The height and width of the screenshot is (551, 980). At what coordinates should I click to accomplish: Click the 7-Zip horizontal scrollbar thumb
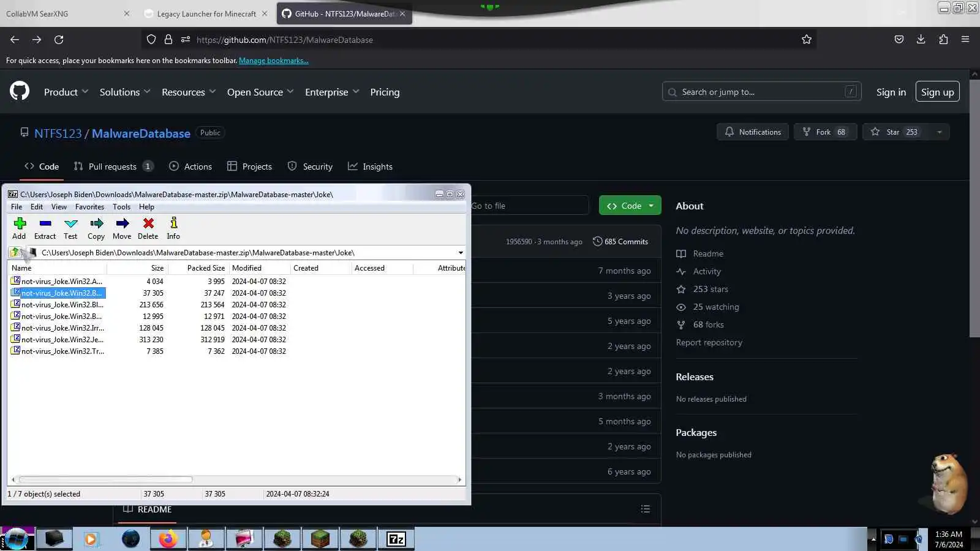pyautogui.click(x=105, y=479)
